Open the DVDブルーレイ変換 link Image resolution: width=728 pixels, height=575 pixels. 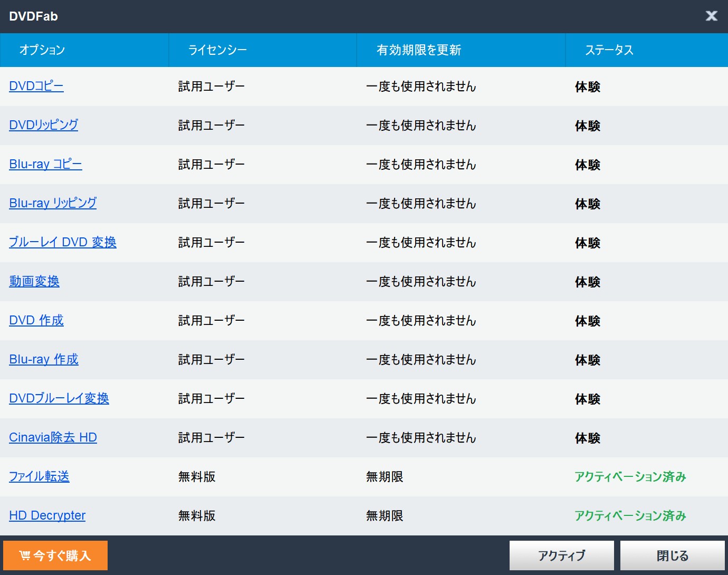click(59, 398)
